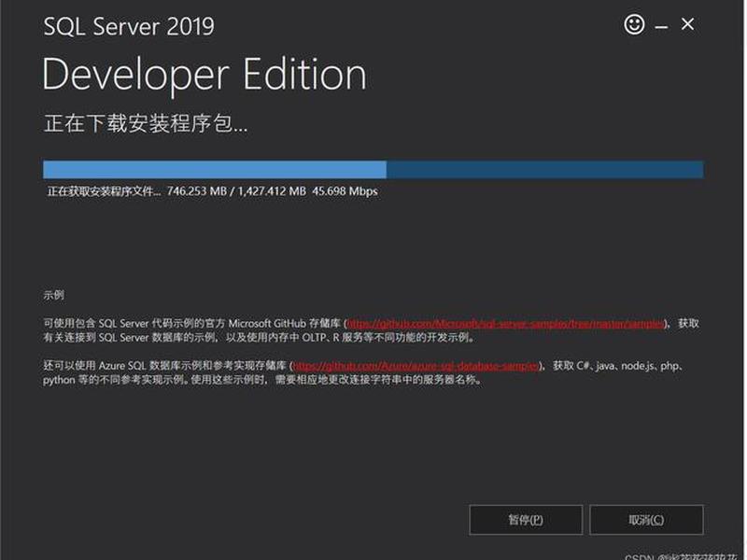Viewport: 747px width, 560px height.
Task: Click the download status text showing 746.253 MB
Action: click(x=213, y=191)
